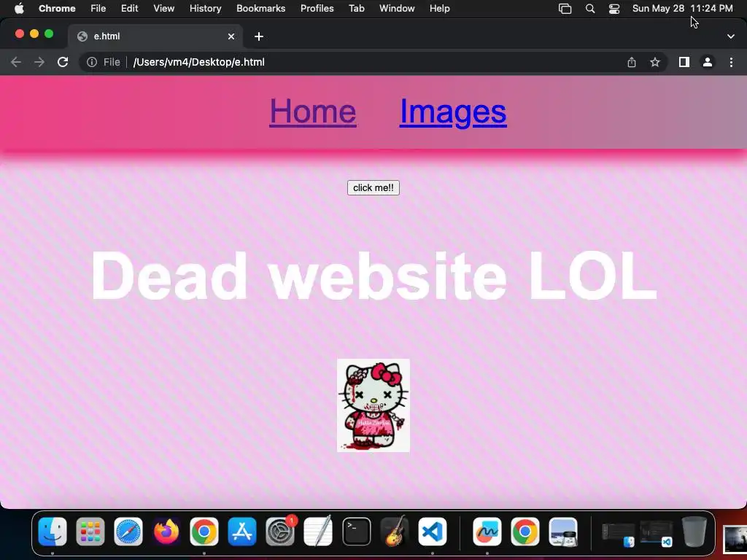Launch Firefox from the Dock

(166, 532)
